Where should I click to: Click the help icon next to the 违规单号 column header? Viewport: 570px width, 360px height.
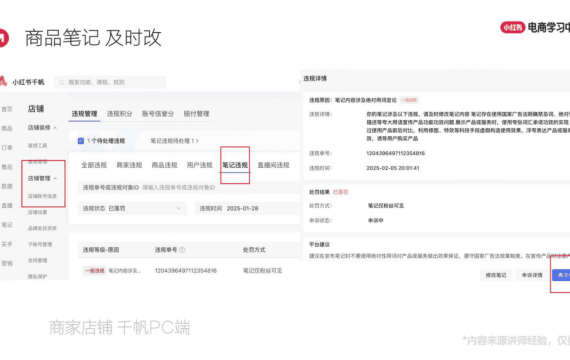(182, 249)
